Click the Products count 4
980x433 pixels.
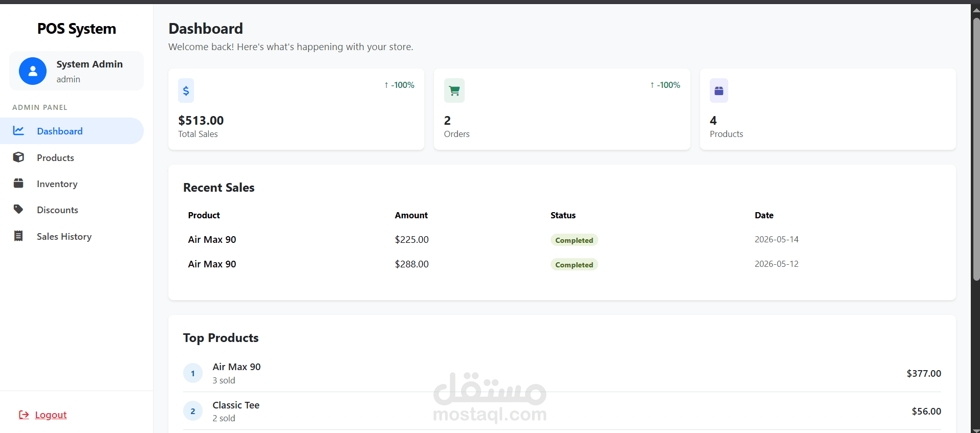(713, 120)
